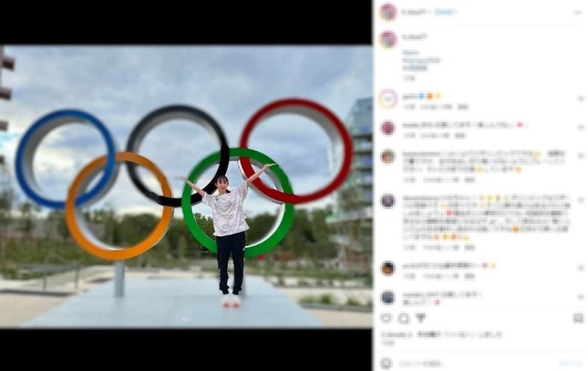Open the first commenter's ringed profile avatar
Screen dimensions: 588x371
(388, 99)
